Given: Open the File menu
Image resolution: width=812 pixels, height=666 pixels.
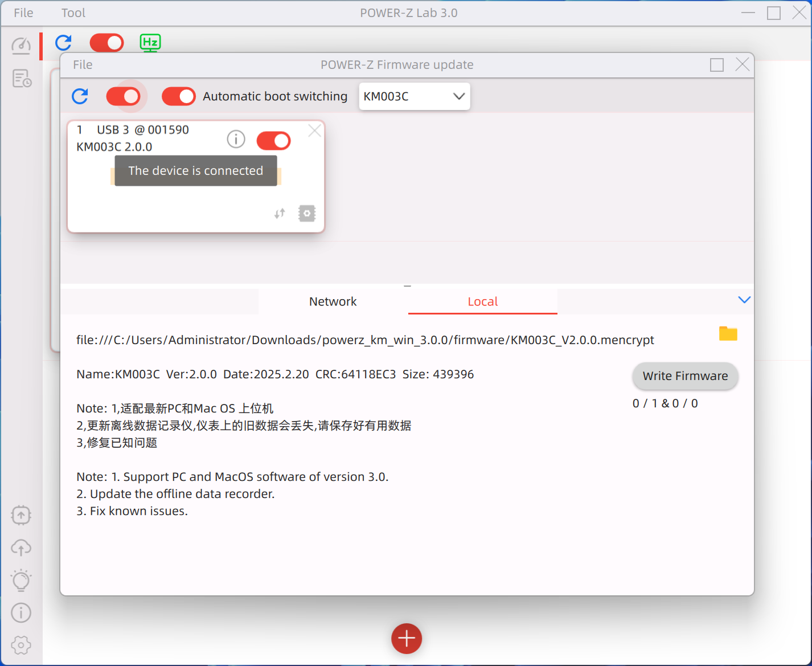Looking at the screenshot, I should click(82, 64).
